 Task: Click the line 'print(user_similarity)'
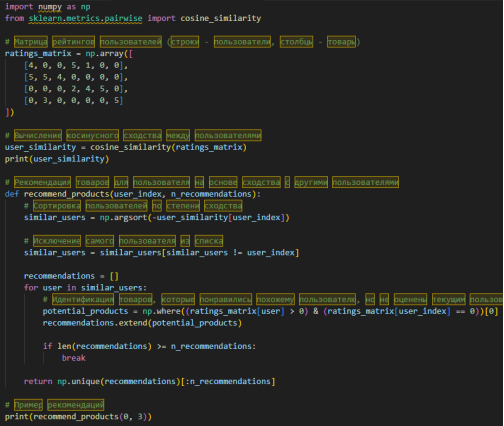click(57, 159)
